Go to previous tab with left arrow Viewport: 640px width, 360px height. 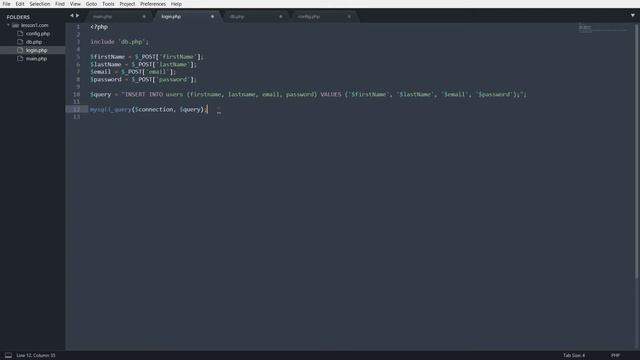tap(71, 16)
